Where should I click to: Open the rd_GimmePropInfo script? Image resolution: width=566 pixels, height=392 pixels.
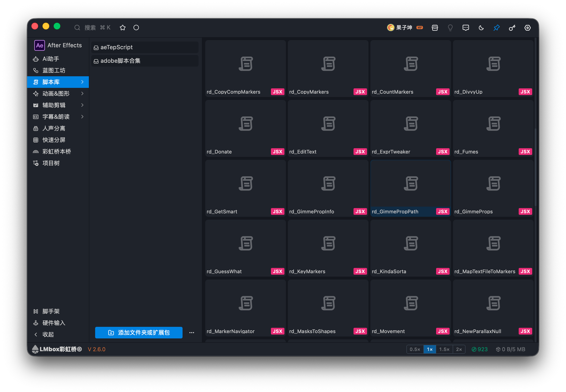coord(328,188)
